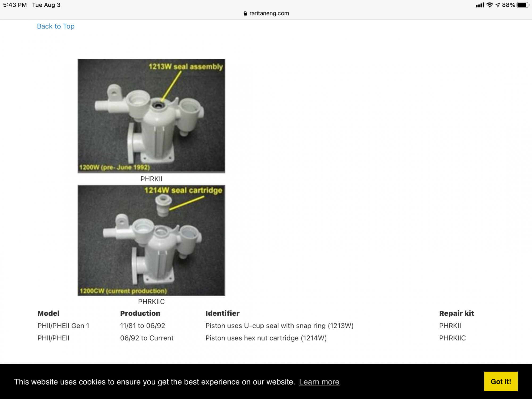532x399 pixels.
Task: Tap the 1200W pre-June 1992 pump photo
Action: click(x=151, y=116)
